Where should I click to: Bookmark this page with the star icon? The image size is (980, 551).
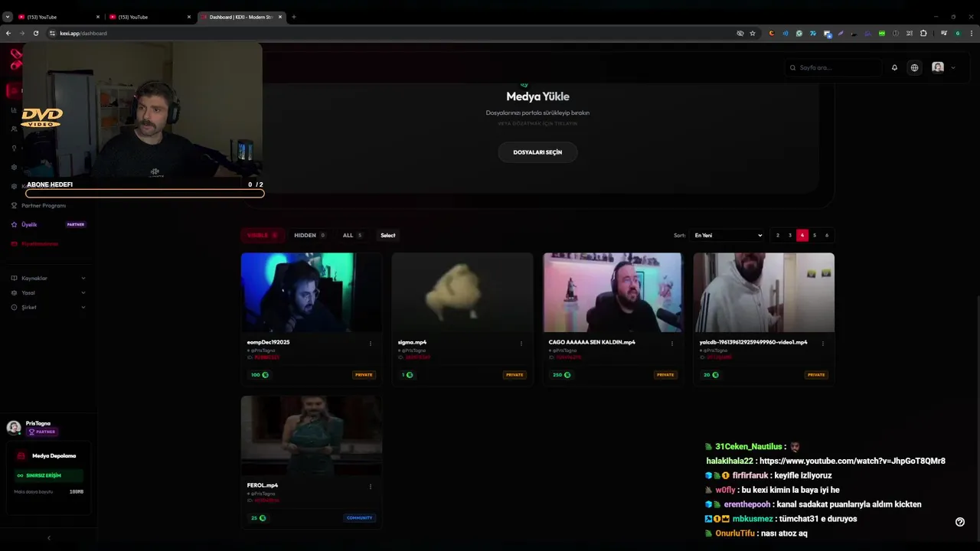click(x=753, y=33)
